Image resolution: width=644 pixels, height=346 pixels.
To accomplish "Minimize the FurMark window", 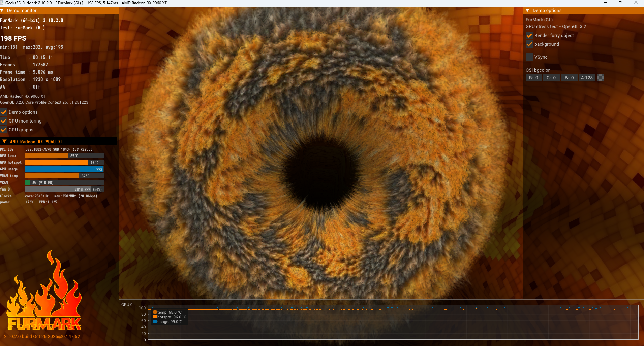I will 605,3.
